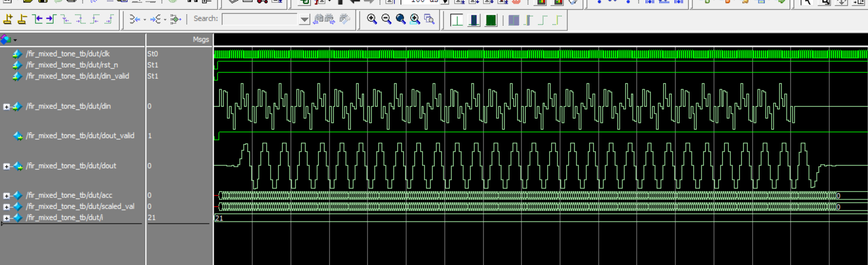The width and height of the screenshot is (868, 265).
Task: Select the /fir_mixed_tone_tb/dut/scaled_val signal name
Action: click(x=80, y=206)
